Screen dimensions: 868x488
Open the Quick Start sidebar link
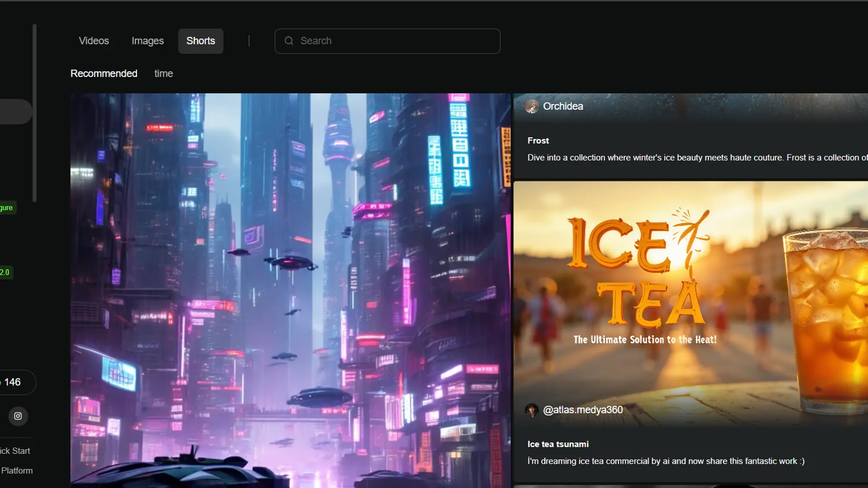pyautogui.click(x=15, y=451)
